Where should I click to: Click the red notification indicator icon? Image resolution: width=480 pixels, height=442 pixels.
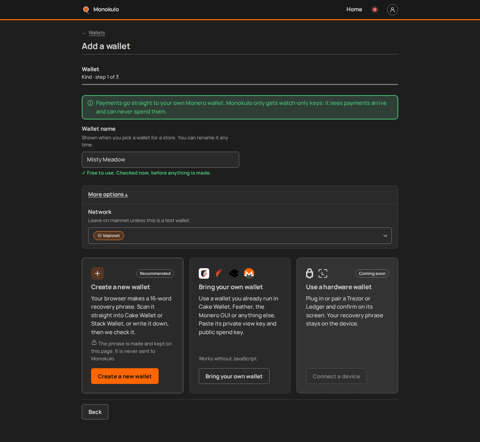coord(375,10)
